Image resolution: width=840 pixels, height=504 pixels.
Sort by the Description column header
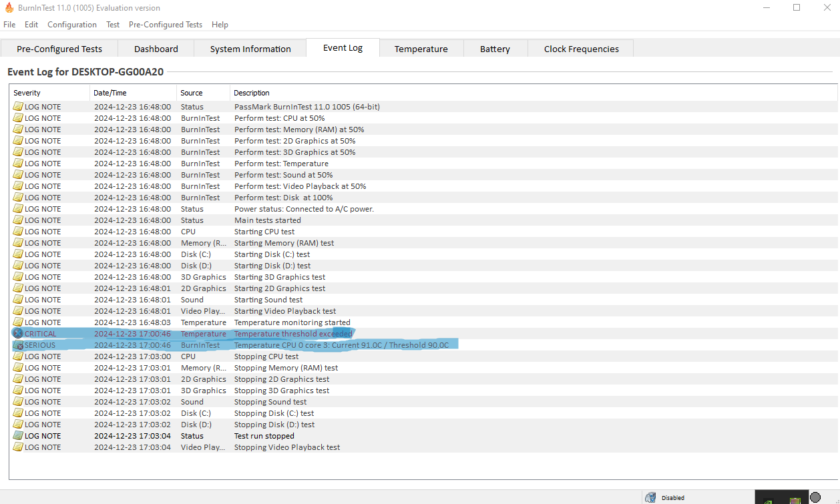(x=534, y=93)
